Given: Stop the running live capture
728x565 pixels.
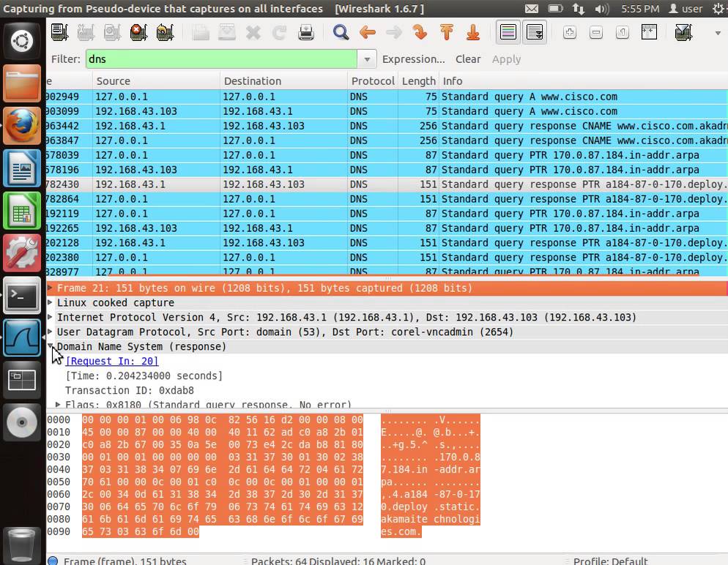Looking at the screenshot, I should [138, 32].
